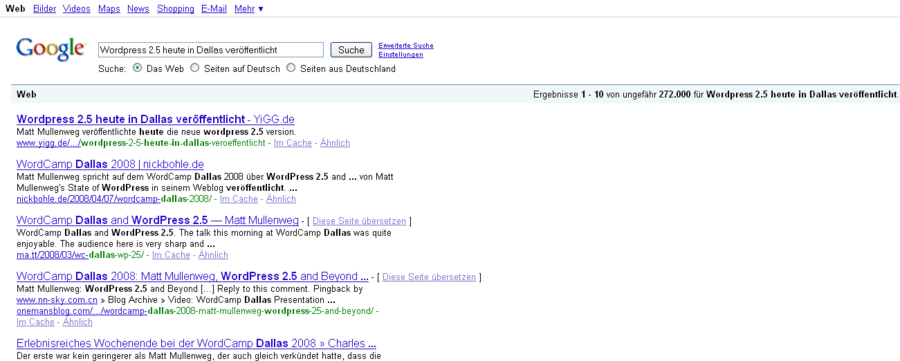Go to News search
Viewport: 900px width, 361px height.
click(x=138, y=9)
